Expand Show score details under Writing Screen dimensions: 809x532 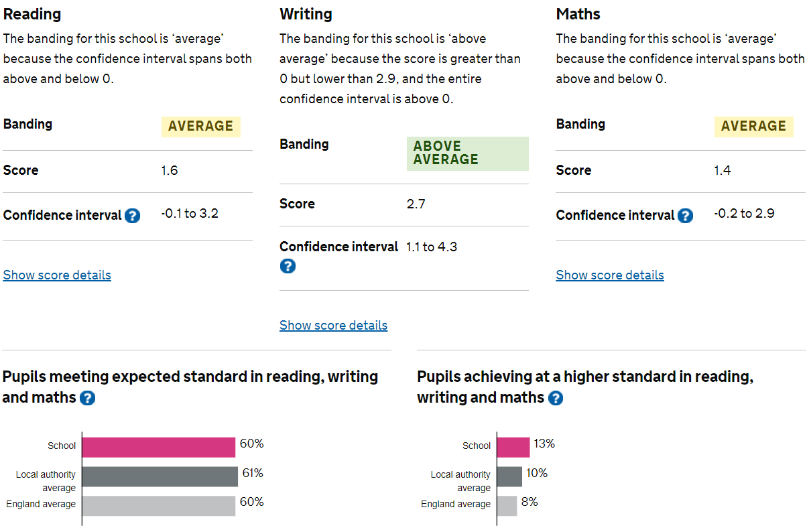pos(333,326)
